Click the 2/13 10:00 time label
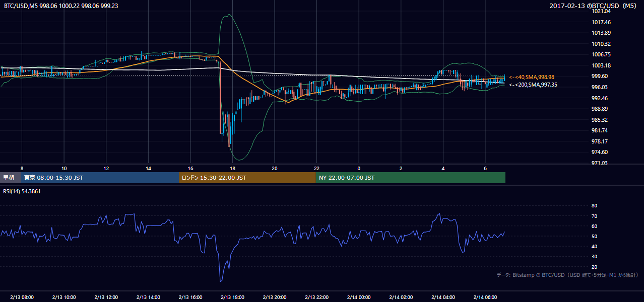 tap(64, 297)
